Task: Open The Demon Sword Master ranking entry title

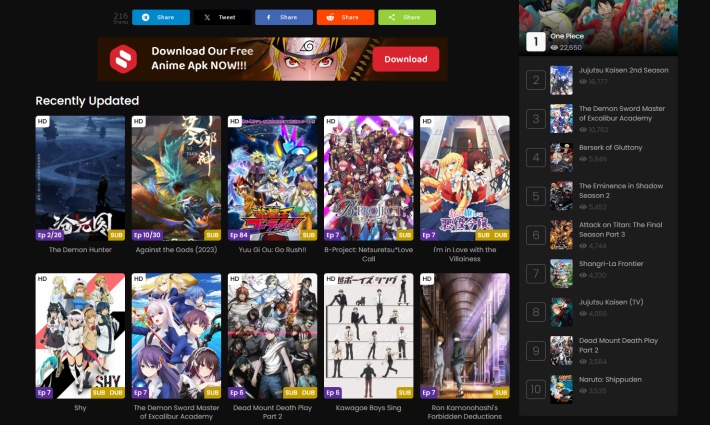Action: coord(622,113)
